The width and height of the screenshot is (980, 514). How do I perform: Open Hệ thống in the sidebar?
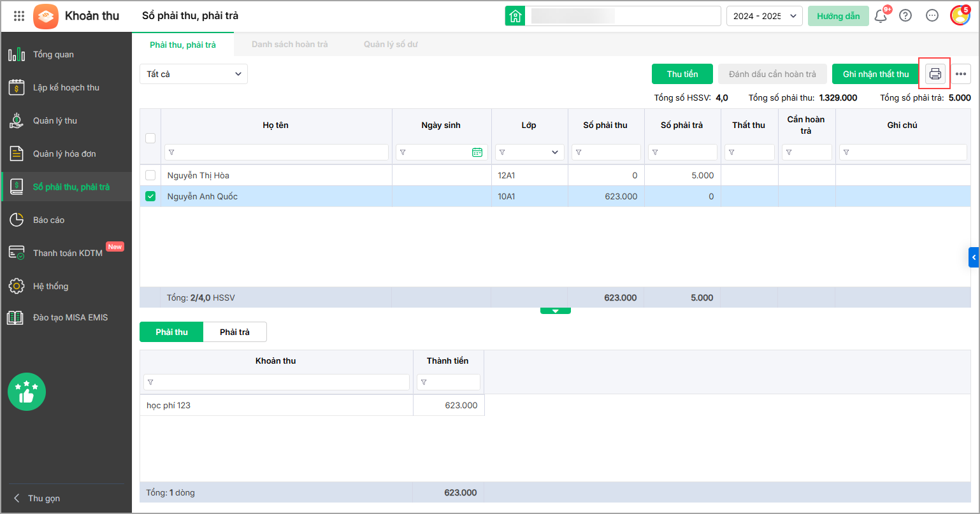[x=66, y=286]
